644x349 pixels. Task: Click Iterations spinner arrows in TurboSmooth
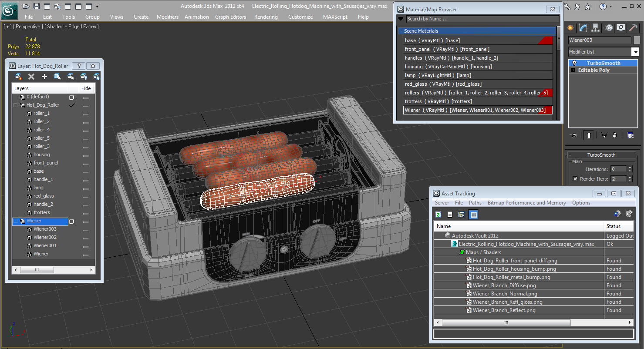tap(630, 169)
